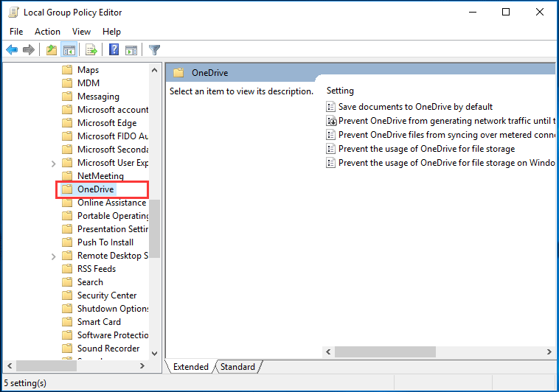Select Push To Install tree item

click(105, 242)
